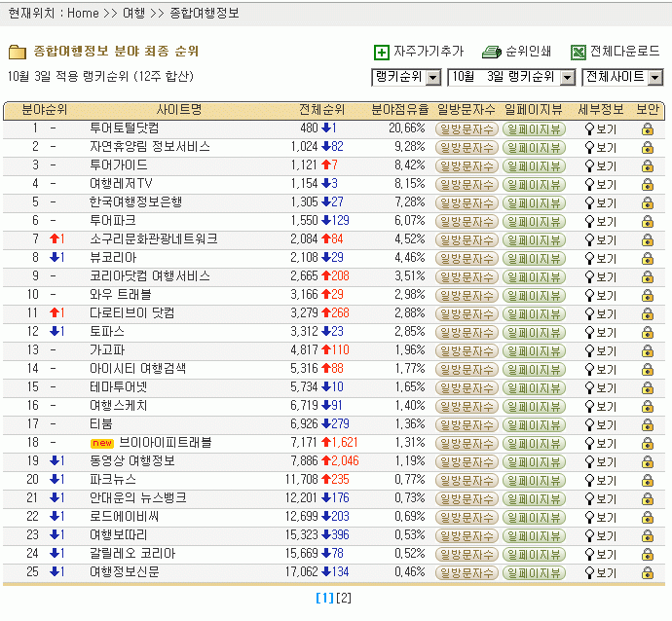
Task: Open the 토파스 site name
Action: [107, 332]
